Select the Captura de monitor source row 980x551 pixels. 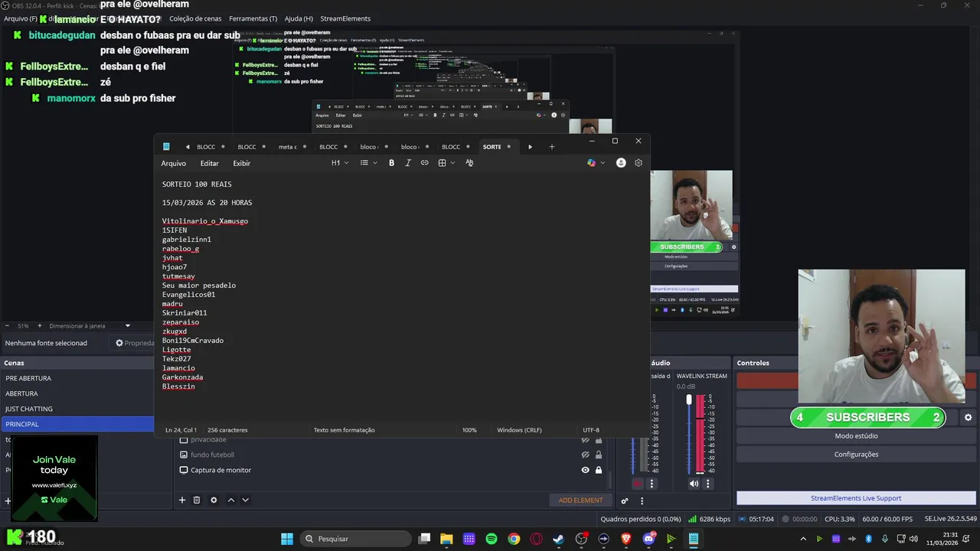[392, 470]
